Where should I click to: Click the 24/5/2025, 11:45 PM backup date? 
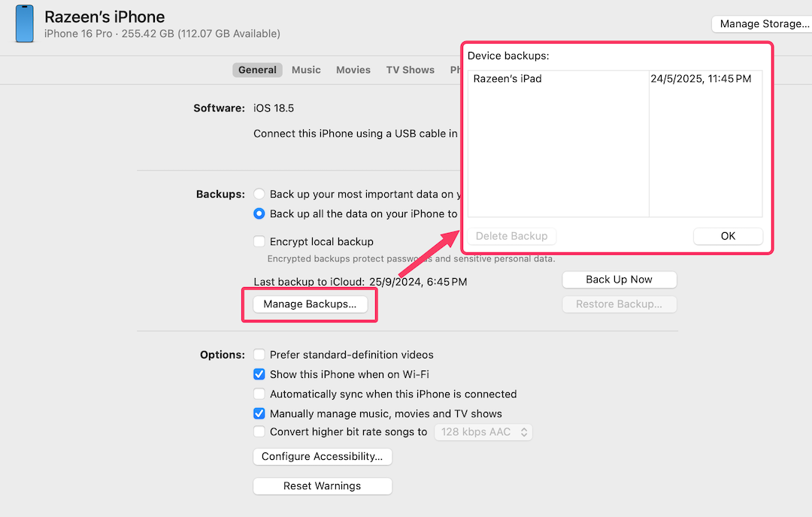701,79
